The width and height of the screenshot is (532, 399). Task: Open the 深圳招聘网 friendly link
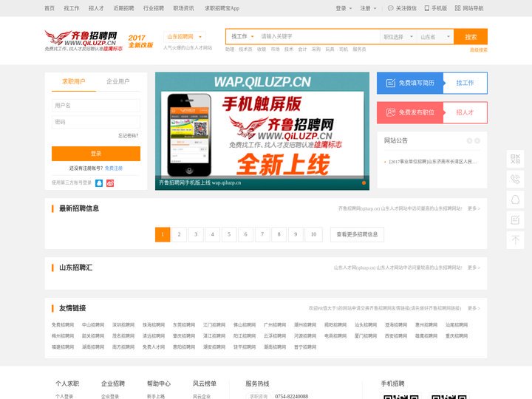pos(123,325)
